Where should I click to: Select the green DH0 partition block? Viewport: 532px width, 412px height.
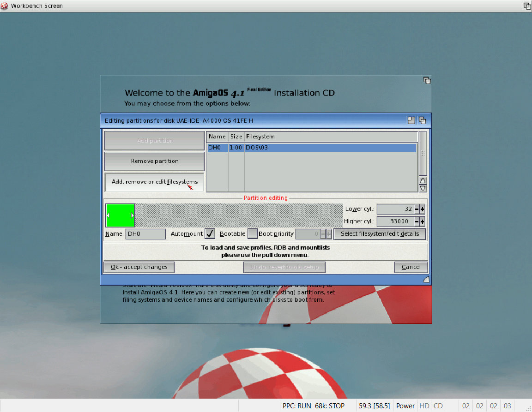click(x=120, y=215)
